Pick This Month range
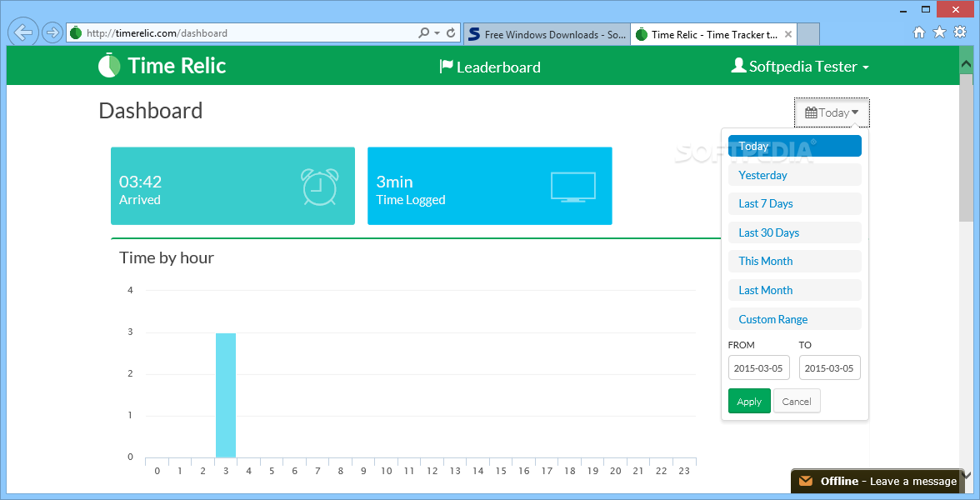 795,262
